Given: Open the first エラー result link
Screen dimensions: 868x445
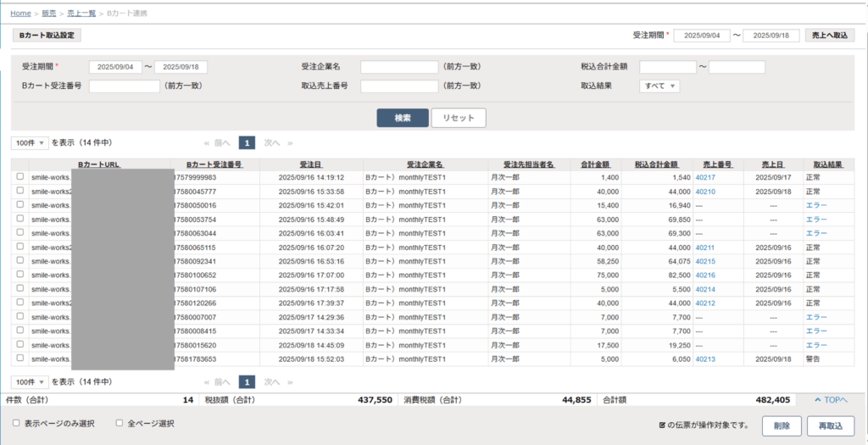Looking at the screenshot, I should coord(816,205).
